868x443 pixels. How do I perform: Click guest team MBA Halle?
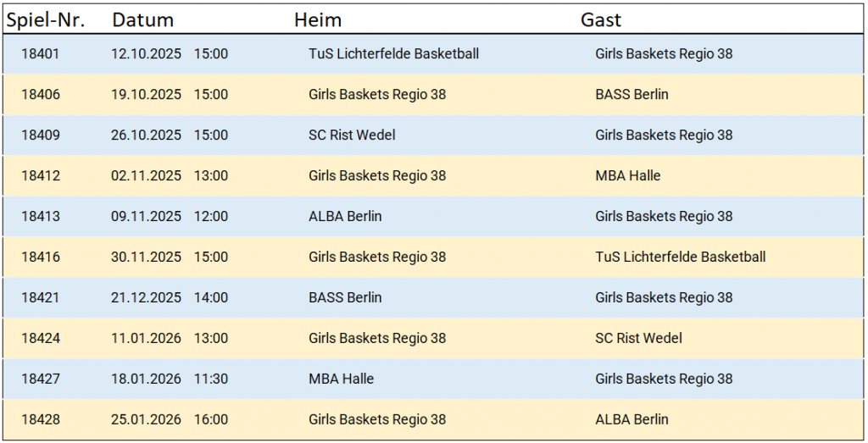coord(627,176)
